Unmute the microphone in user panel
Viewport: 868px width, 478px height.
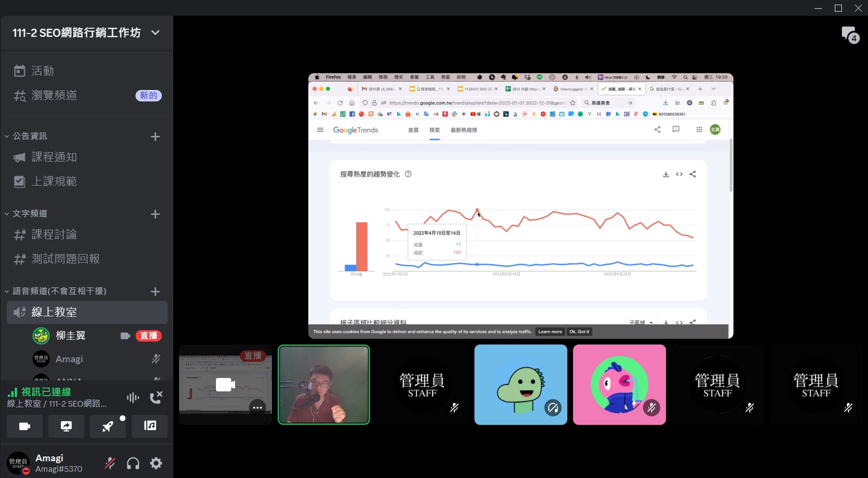pyautogui.click(x=110, y=463)
